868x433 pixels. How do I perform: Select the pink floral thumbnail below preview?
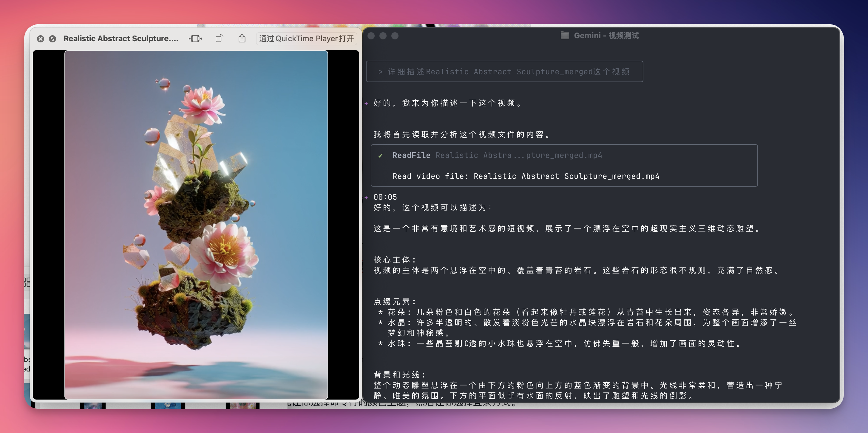[242, 405]
